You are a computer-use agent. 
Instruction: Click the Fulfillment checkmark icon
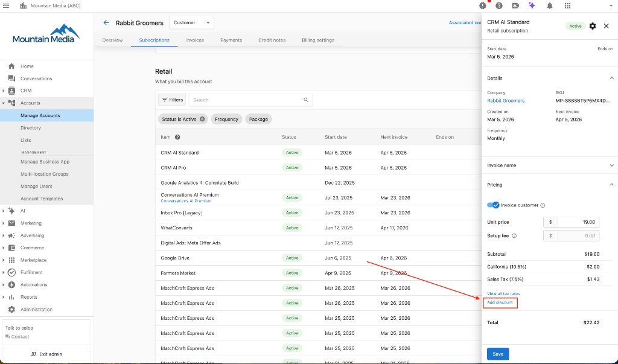point(11,272)
